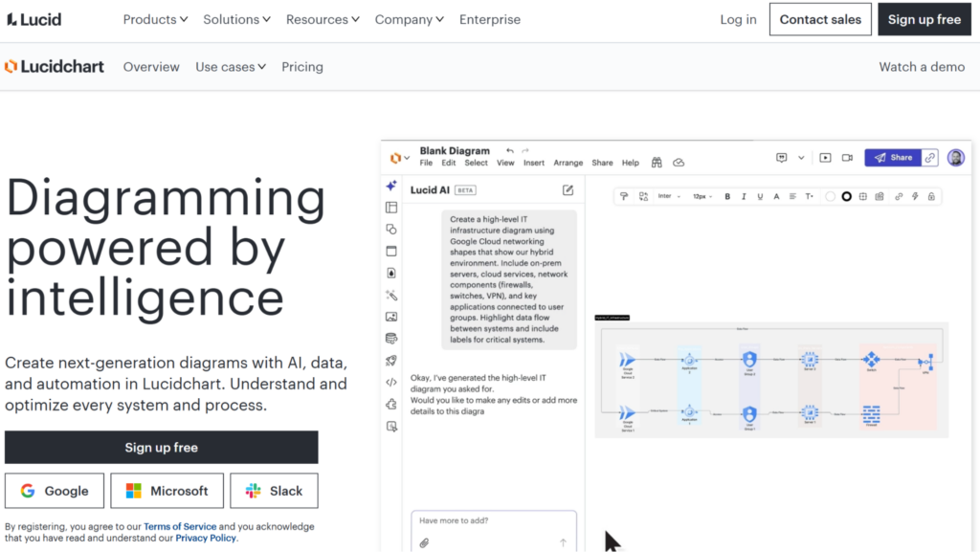The image size is (980, 552).
Task: Start presentation mode play icon
Action: [x=825, y=157]
